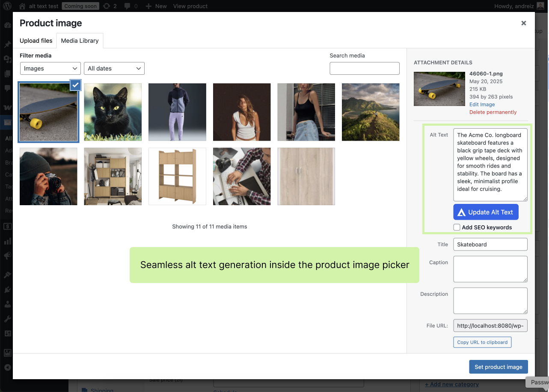Screen dimensions: 549x392
Task: Edit the Title field containing Skateboard
Action: click(x=490, y=245)
